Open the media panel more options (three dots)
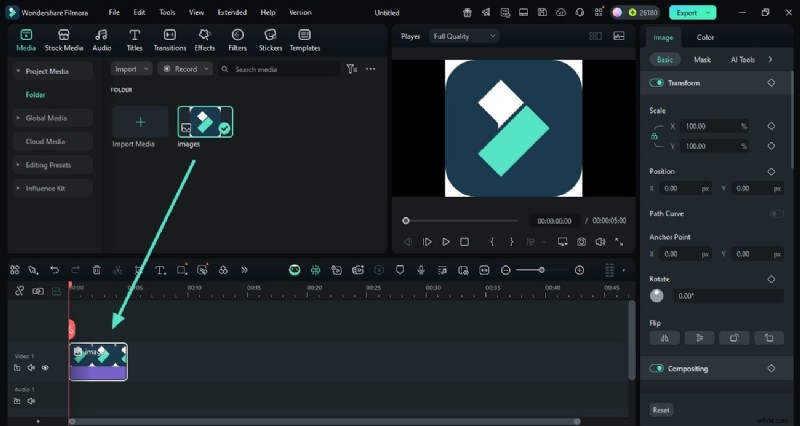The image size is (800, 426). [x=370, y=69]
